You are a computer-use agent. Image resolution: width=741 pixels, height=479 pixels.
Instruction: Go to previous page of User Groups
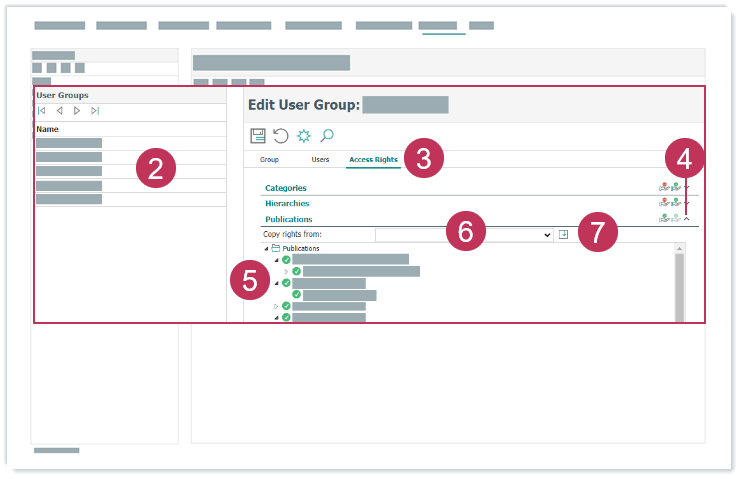pos(59,111)
